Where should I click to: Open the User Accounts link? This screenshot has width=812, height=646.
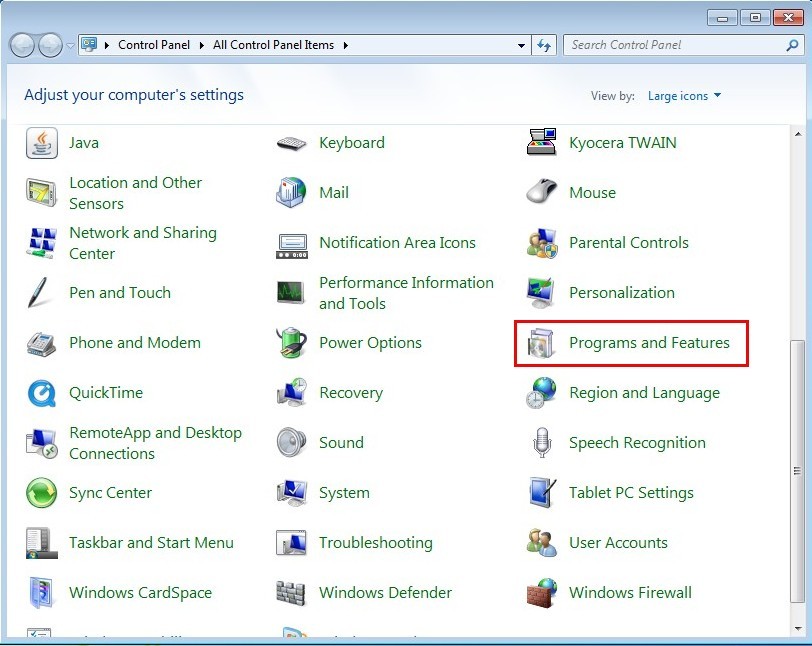point(618,543)
